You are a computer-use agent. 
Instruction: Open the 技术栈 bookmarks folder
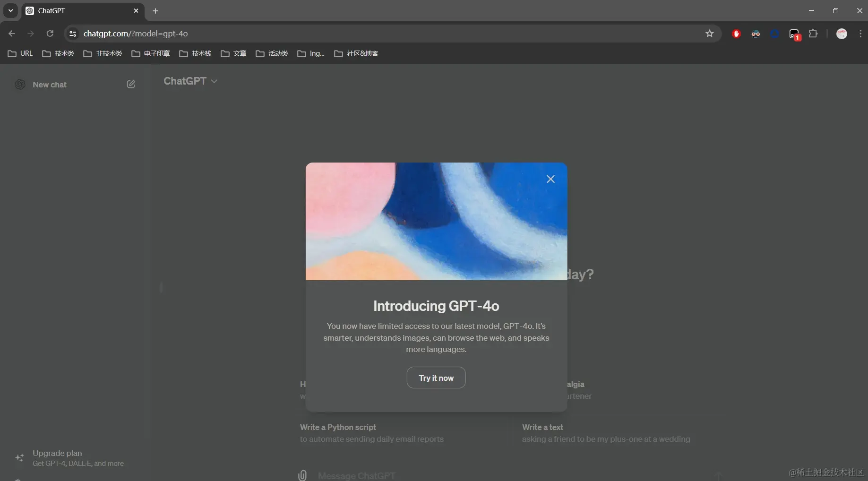pos(195,53)
